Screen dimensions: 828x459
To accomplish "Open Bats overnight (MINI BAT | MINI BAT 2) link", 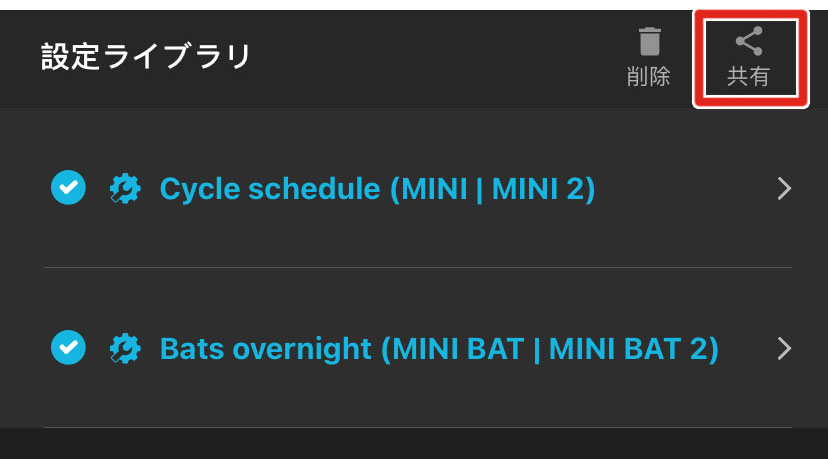I will [x=439, y=348].
